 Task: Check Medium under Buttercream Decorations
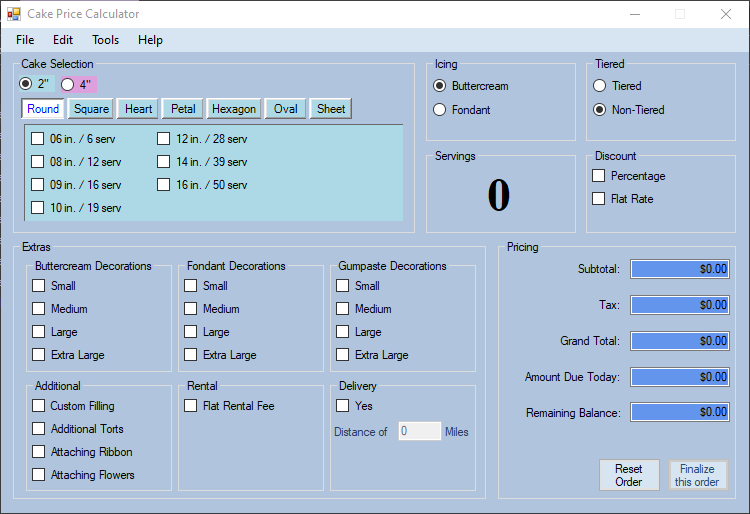39,309
